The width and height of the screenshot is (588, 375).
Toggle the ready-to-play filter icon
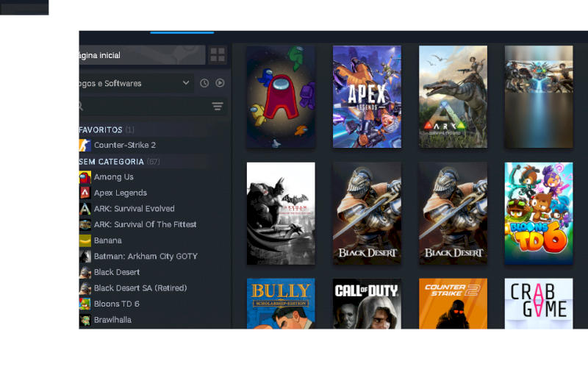click(x=220, y=83)
